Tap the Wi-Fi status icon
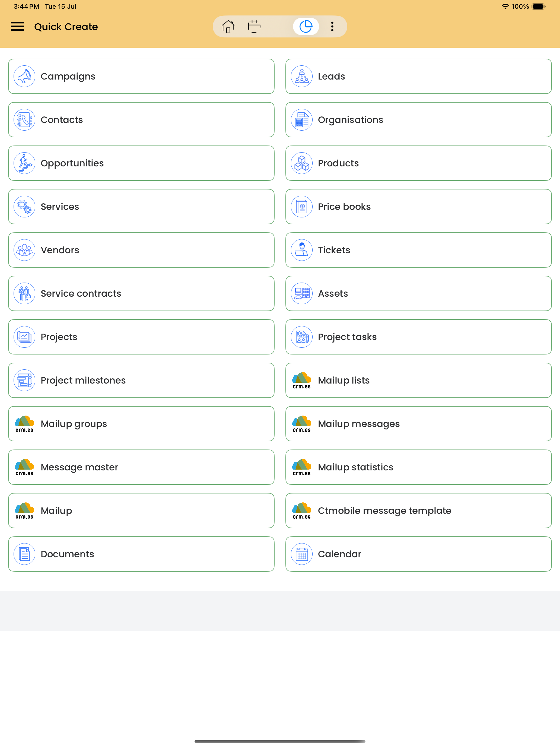The image size is (560, 747). [505, 7]
